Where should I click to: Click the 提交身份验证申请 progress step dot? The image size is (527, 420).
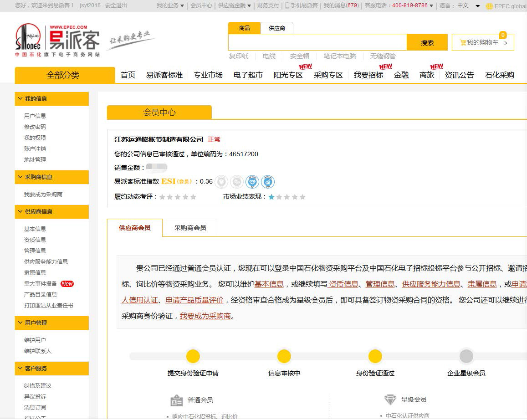[193, 356]
